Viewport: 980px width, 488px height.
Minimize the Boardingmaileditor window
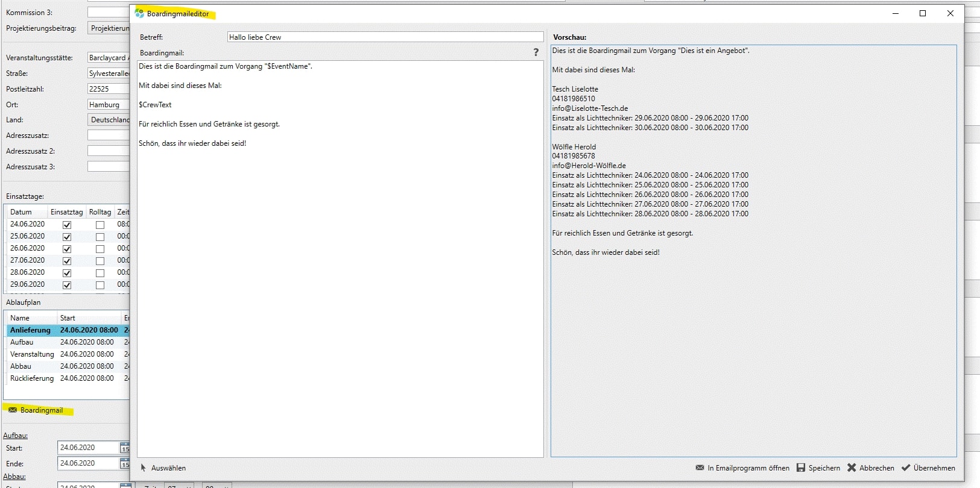896,13
